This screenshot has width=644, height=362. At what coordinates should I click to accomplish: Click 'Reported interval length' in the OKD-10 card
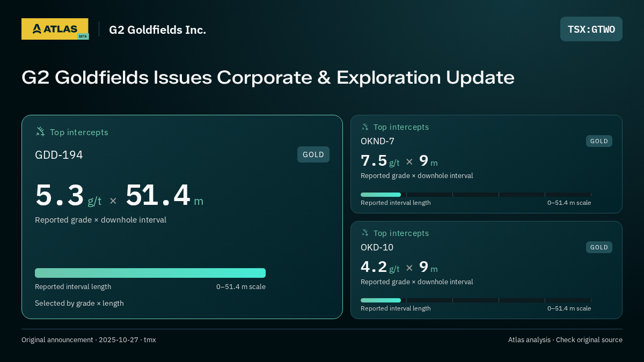click(x=396, y=308)
